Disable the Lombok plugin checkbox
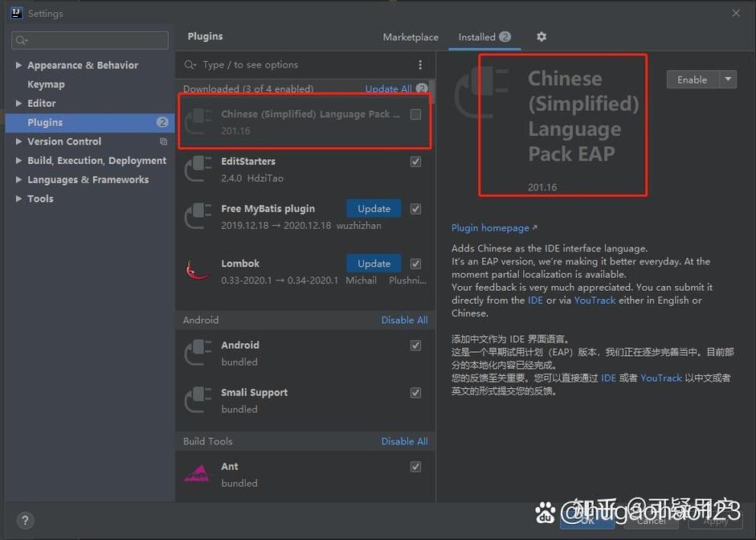This screenshot has height=540, width=756. 415,264
